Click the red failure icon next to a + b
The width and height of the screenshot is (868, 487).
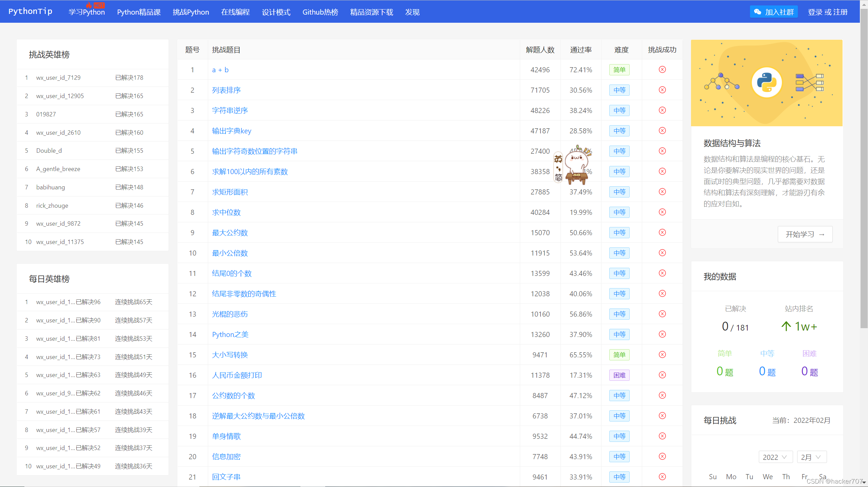pyautogui.click(x=662, y=70)
